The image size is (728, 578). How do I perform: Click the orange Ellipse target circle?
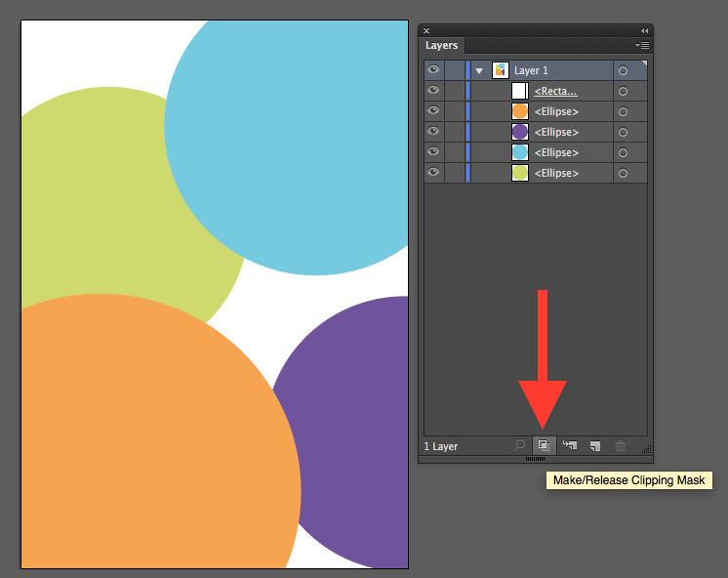click(623, 111)
